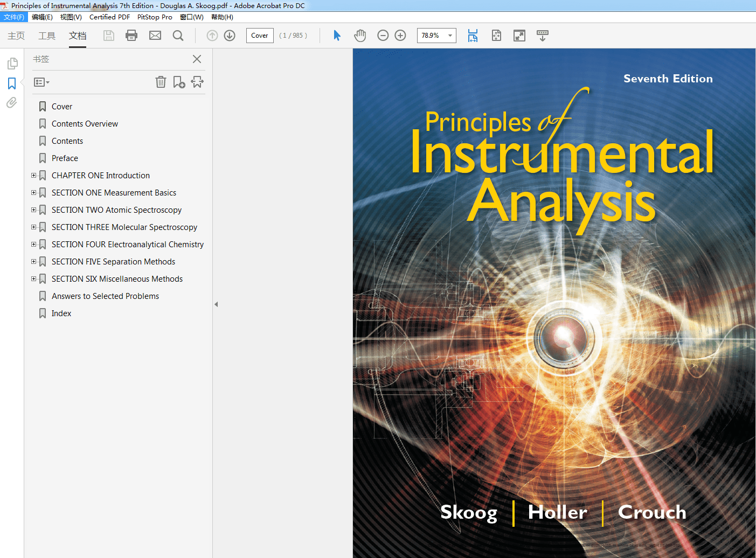Go to the Index bookmark
This screenshot has height=558, width=756.
61,313
